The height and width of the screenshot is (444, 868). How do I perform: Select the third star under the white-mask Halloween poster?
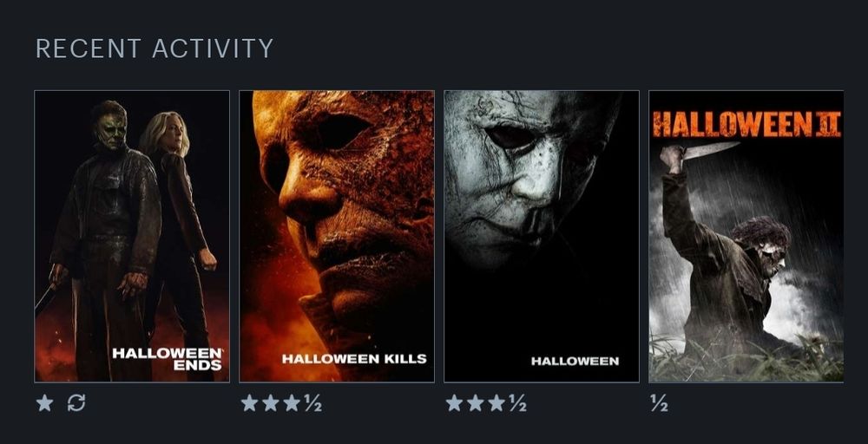496,403
